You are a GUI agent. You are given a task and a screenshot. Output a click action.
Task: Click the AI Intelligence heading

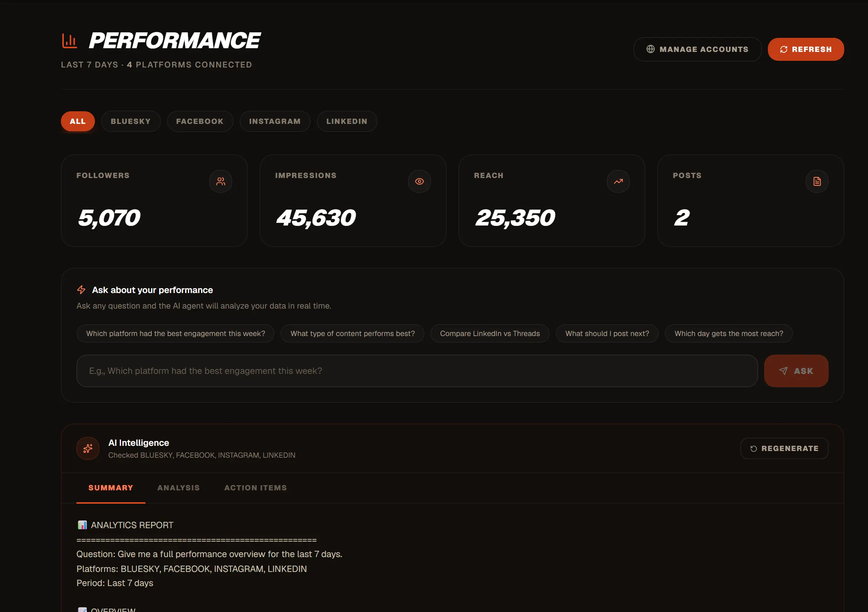(139, 442)
